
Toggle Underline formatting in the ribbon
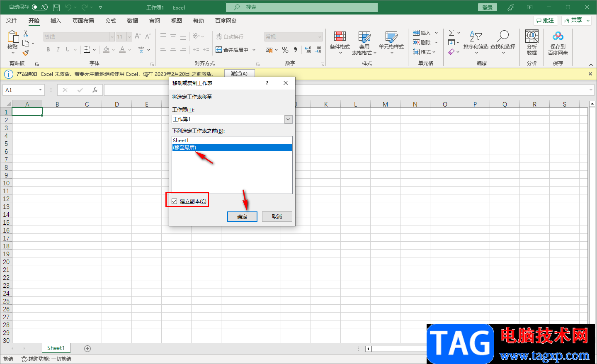tap(68, 50)
